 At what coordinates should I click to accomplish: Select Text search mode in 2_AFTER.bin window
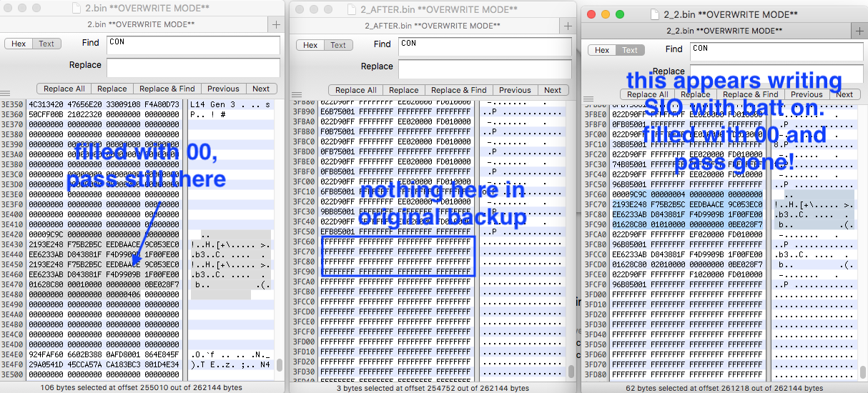[338, 45]
